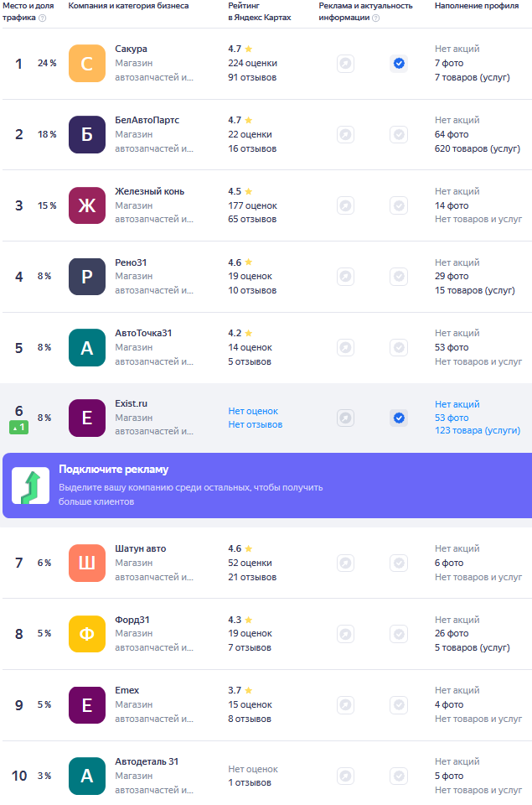Click the Подключите рекламу banner
Image resolution: width=532 pixels, height=805 pixels.
[x=267, y=486]
